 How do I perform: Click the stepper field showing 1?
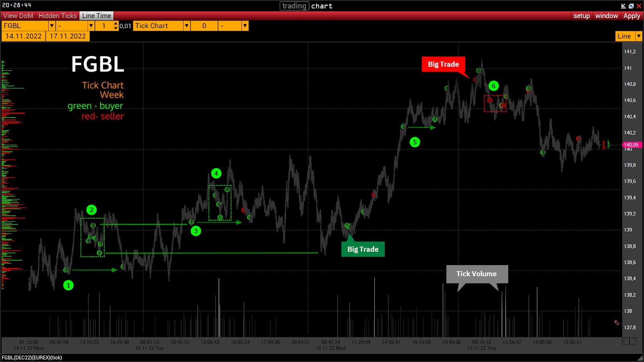click(107, 26)
